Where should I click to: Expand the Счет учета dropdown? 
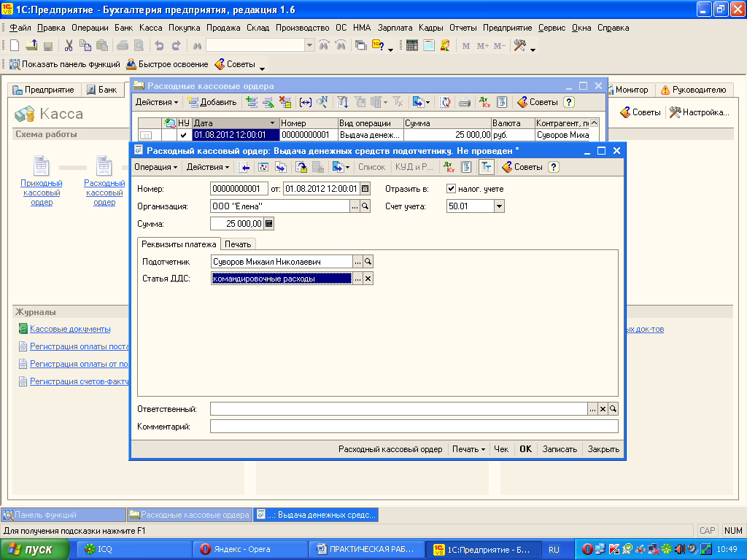point(499,206)
